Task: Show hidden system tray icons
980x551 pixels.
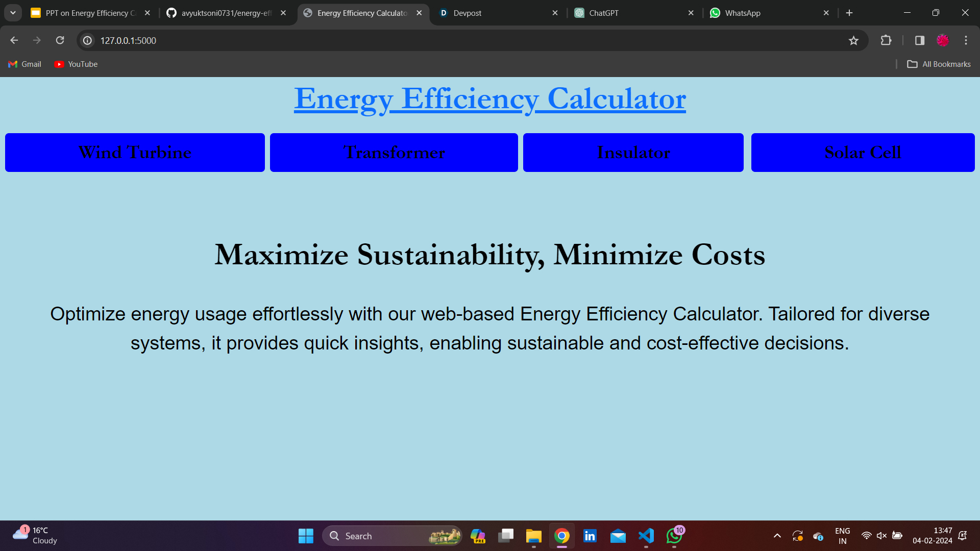Action: (777, 536)
